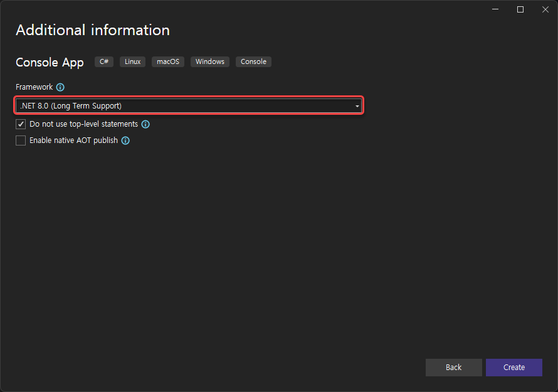
Task: Click the Framework dropdown arrow
Action: point(357,106)
